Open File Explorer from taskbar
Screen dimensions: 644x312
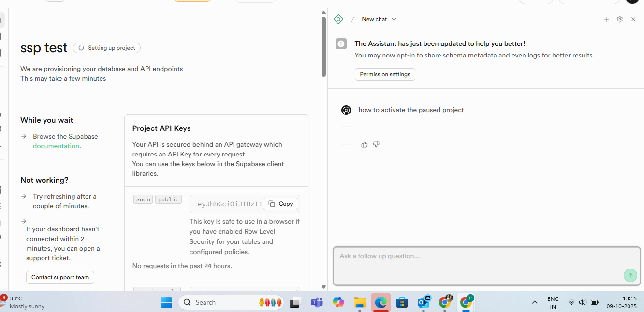point(359,303)
